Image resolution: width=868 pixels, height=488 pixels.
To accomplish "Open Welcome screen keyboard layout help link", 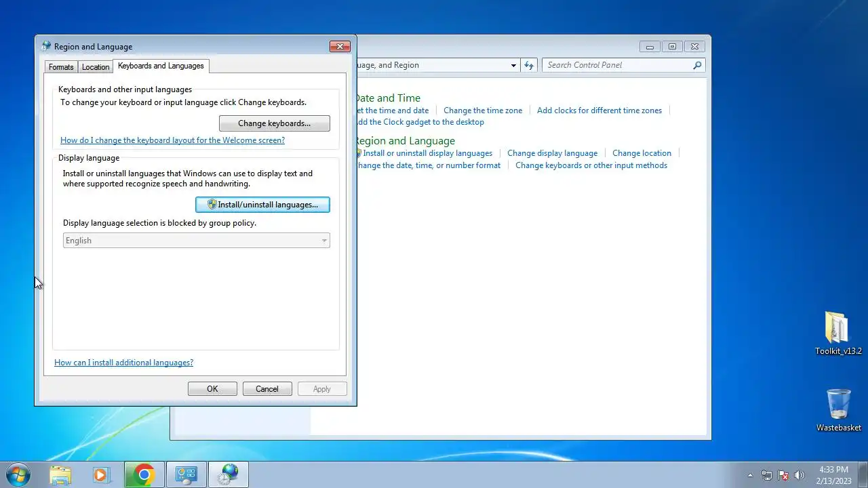I will (172, 140).
